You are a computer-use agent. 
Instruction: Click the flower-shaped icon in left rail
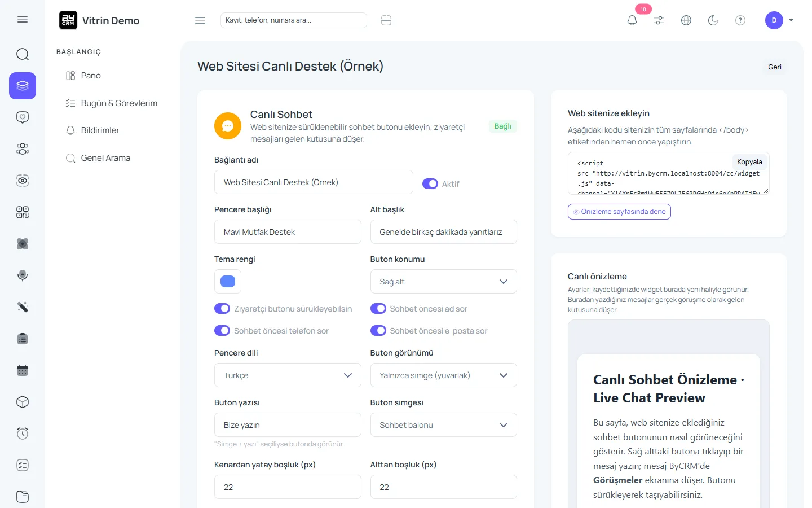[x=23, y=244]
